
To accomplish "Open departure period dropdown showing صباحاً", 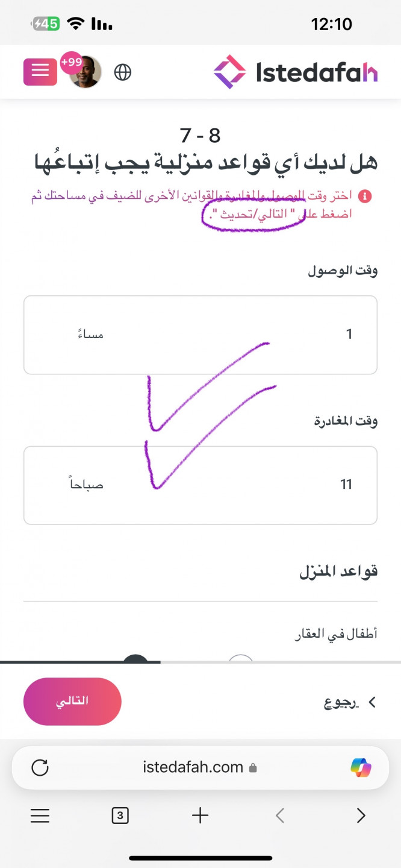I will [112, 485].
